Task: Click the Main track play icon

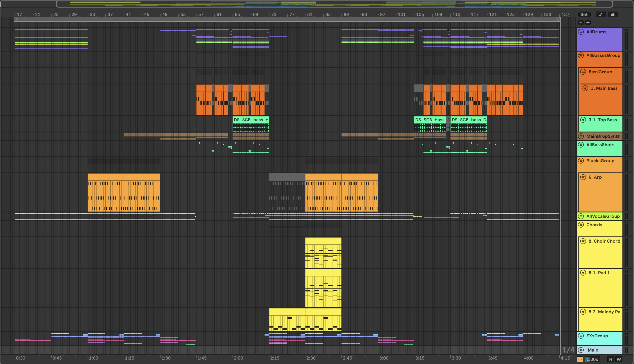Action: 581,350
